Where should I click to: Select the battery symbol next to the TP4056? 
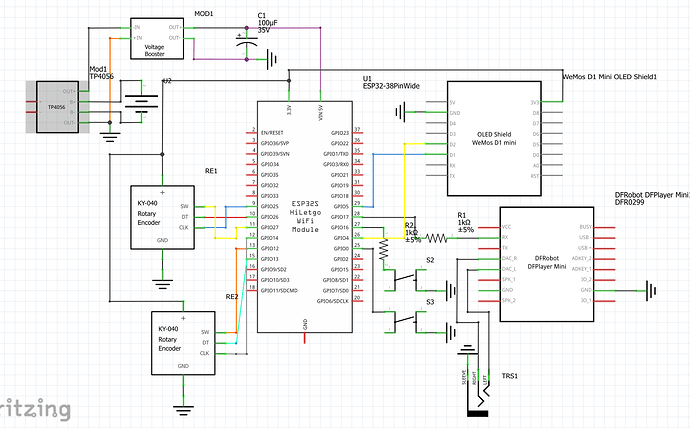pos(141,102)
